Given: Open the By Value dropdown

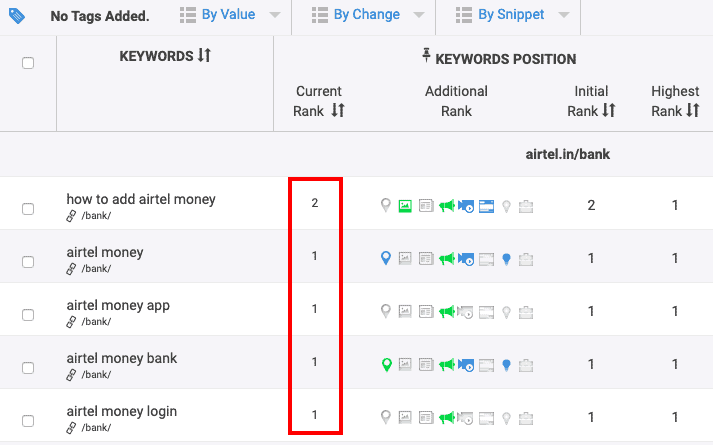Looking at the screenshot, I should [x=230, y=15].
